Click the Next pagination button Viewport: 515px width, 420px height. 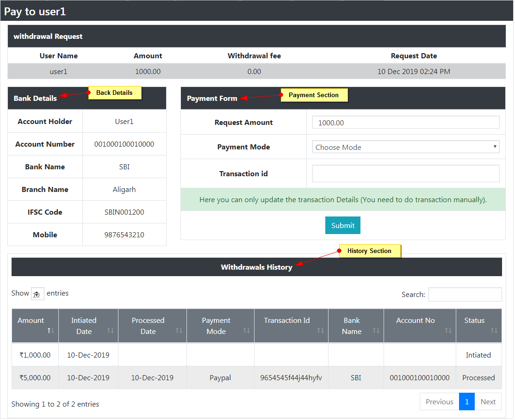[488, 401]
